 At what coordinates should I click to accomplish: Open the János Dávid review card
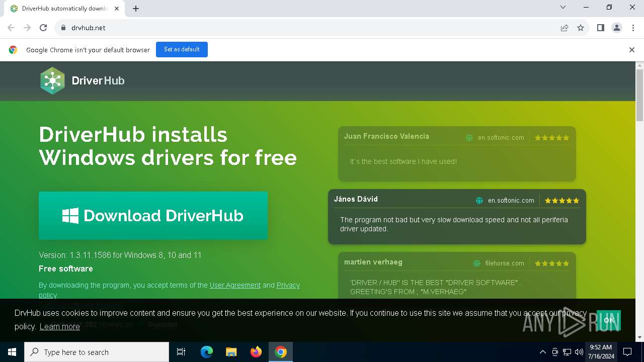[457, 217]
